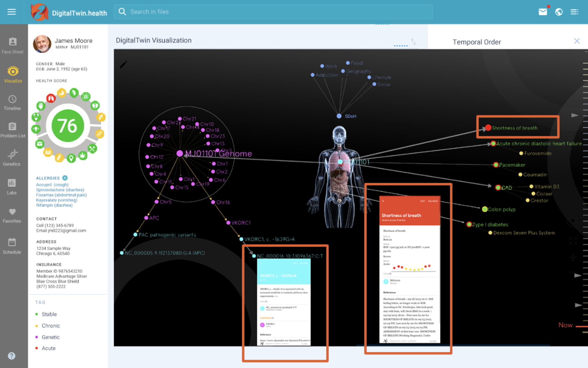Click the Accupril (cough) allergy link
Viewport: 588px width, 368px height.
click(x=52, y=185)
